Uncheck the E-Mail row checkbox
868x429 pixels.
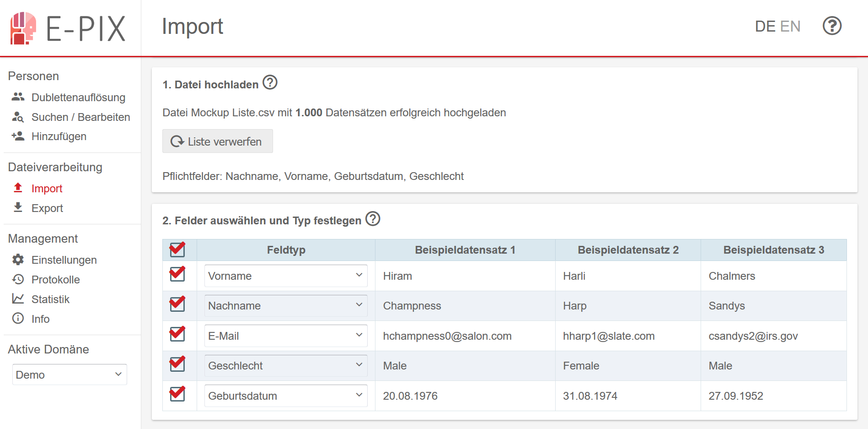177,334
